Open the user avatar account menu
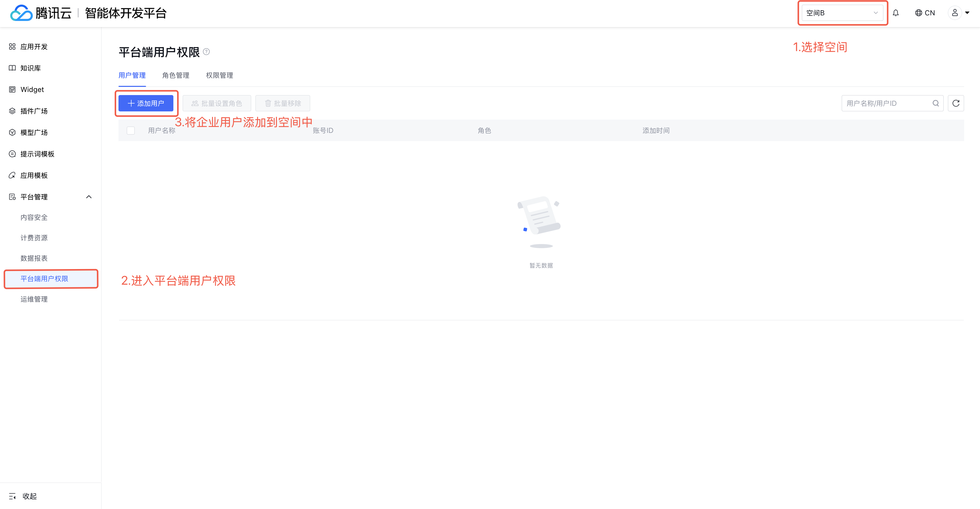The image size is (980, 509). [x=954, y=13]
